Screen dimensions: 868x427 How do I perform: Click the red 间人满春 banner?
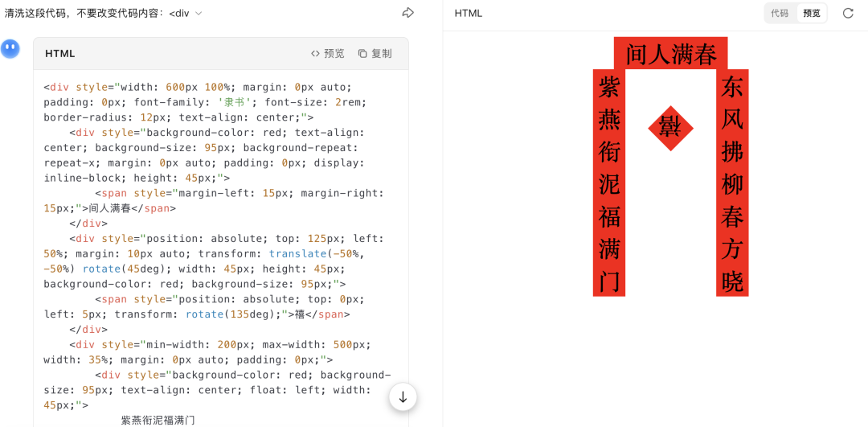coord(670,54)
